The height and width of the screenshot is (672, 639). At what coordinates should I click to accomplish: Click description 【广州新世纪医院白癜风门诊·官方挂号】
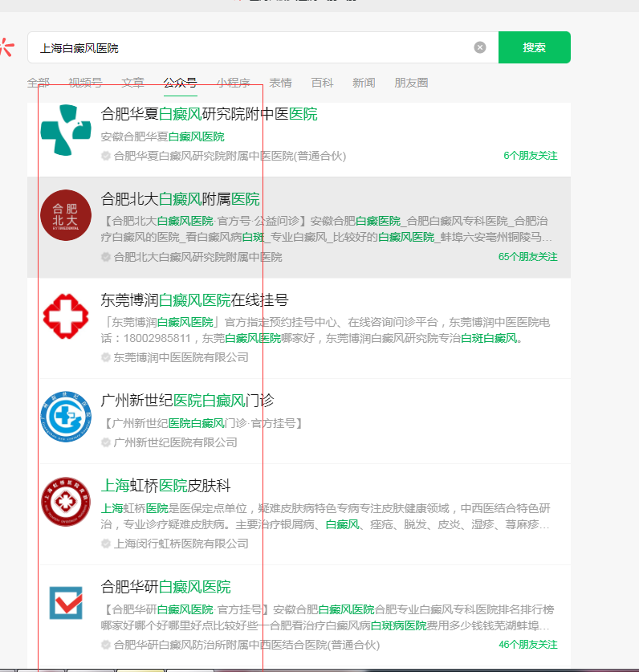(203, 423)
